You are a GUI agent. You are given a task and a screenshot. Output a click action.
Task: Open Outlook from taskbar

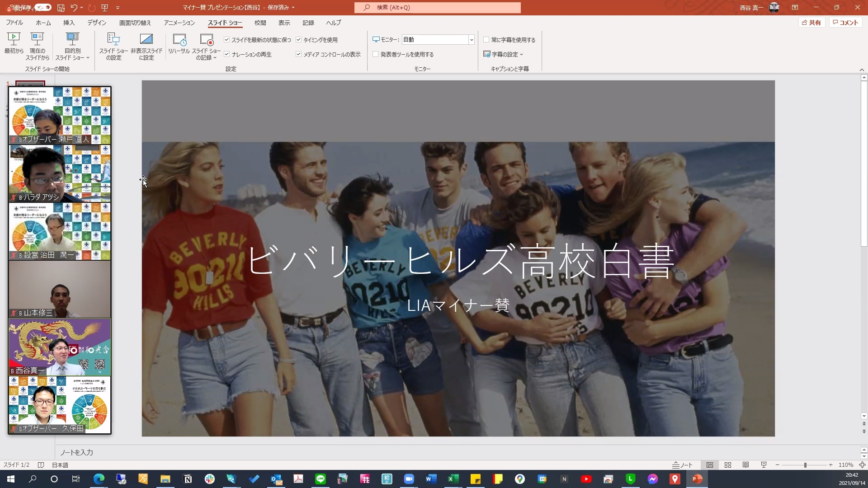(x=276, y=479)
